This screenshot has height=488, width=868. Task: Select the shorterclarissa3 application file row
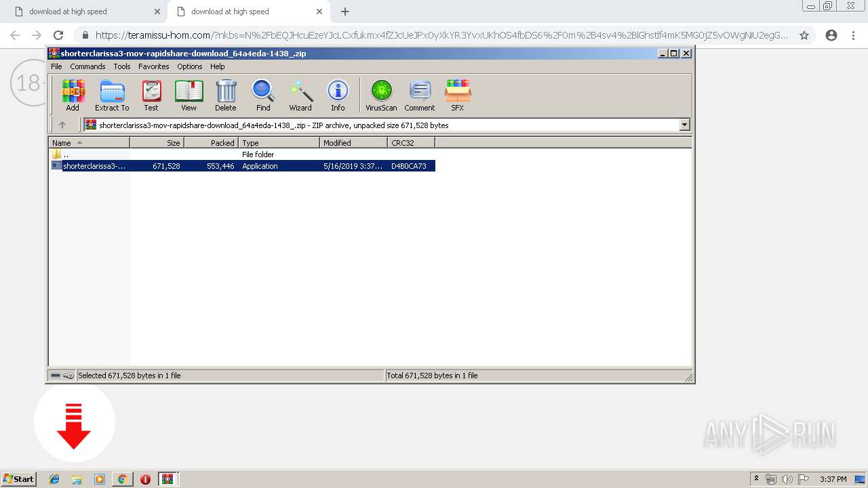pos(242,166)
